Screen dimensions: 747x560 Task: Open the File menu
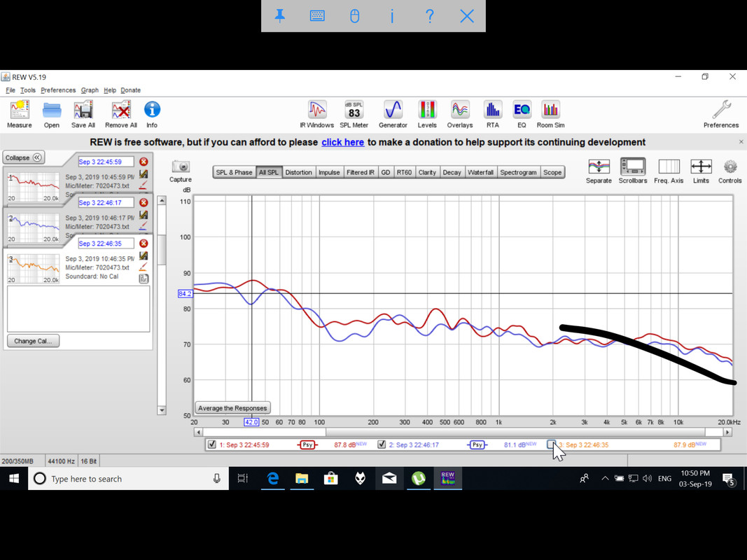pos(11,90)
